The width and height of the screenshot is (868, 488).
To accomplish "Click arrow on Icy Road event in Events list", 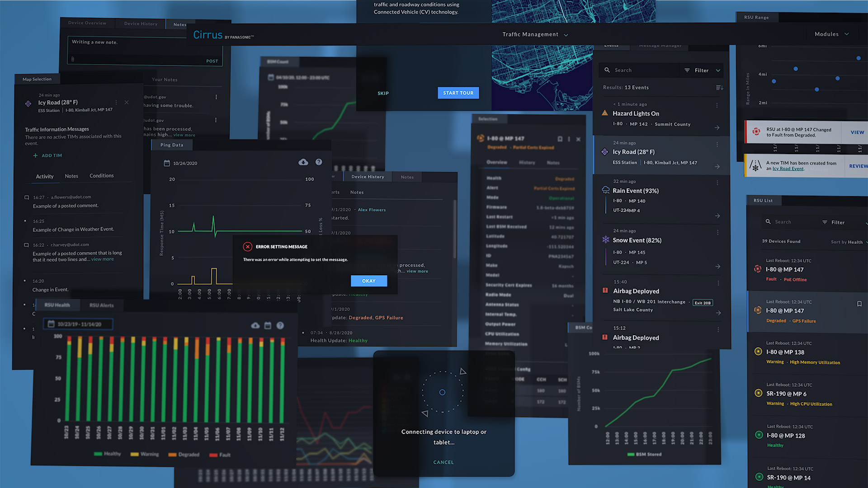I will coord(717,167).
